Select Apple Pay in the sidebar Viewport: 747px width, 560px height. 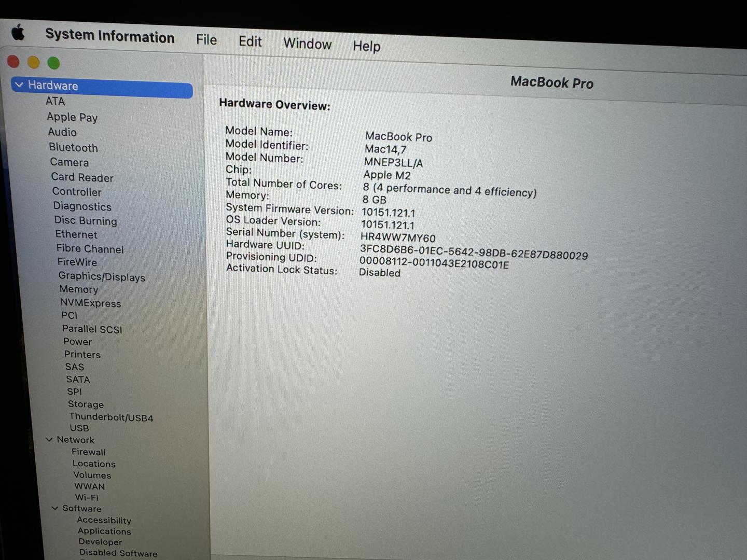point(72,117)
